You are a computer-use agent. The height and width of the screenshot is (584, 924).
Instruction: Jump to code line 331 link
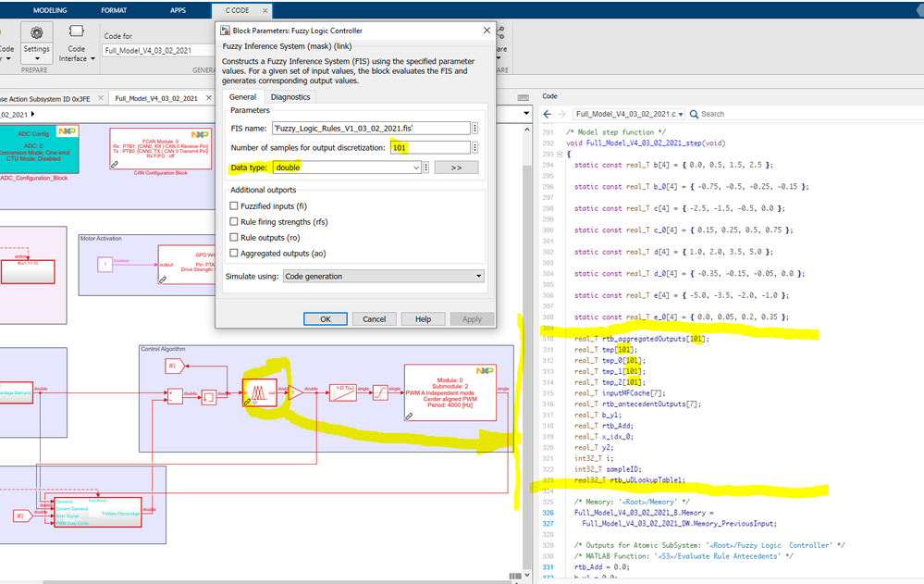coord(548,567)
